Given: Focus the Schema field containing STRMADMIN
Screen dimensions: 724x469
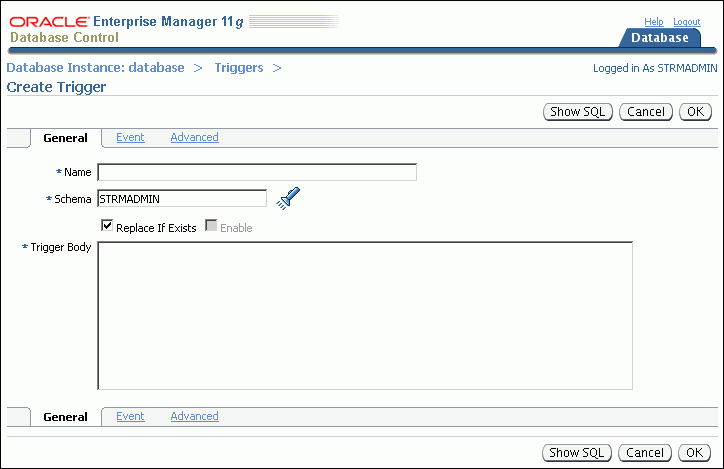Looking at the screenshot, I should coord(182,198).
